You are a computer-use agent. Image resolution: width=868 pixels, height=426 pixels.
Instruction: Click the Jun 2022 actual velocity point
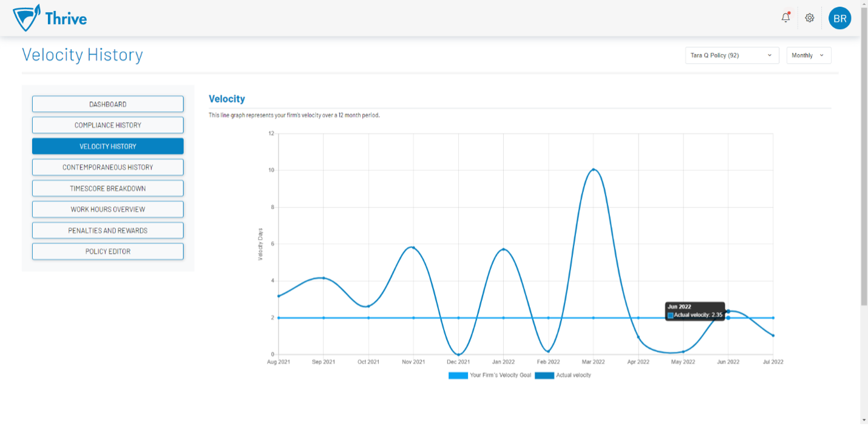coord(728,311)
